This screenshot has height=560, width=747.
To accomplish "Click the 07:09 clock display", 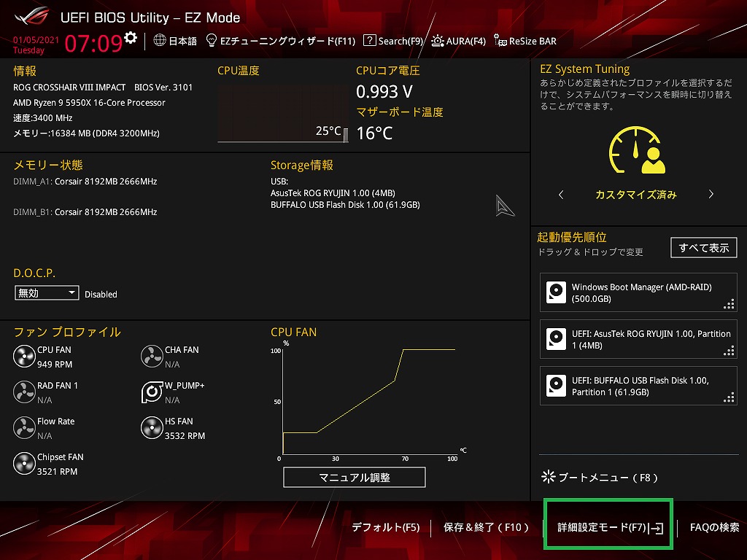I will 93,43.
